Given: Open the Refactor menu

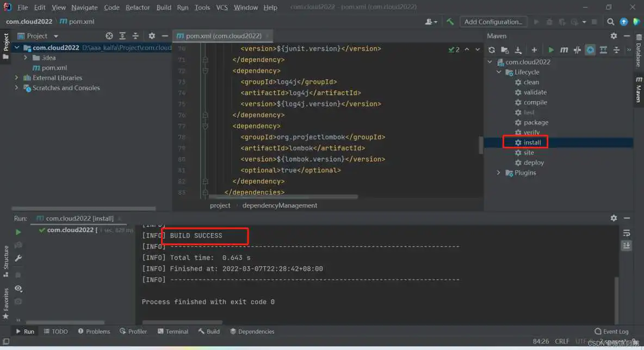Looking at the screenshot, I should click(138, 8).
